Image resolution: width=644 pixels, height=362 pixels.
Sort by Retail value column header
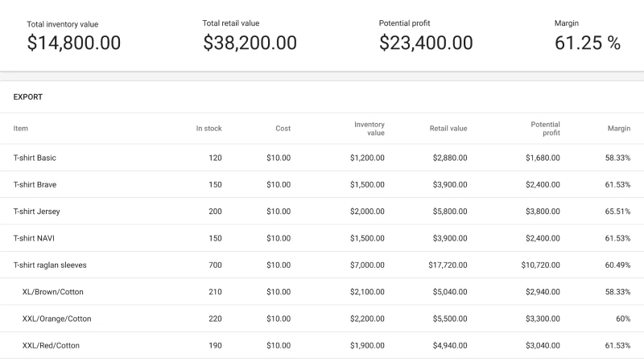pyautogui.click(x=448, y=129)
